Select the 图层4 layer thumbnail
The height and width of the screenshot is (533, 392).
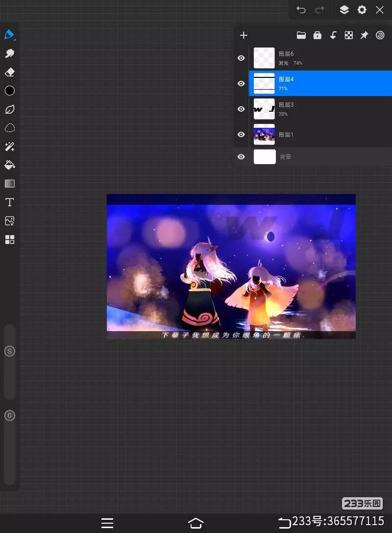pos(264,84)
